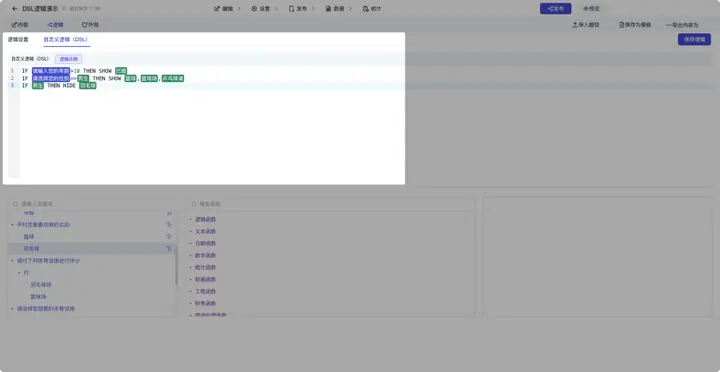This screenshot has height=372, width=720.
Task: Click the 请选择您的性别 token in line 2
Action: [x=51, y=79]
